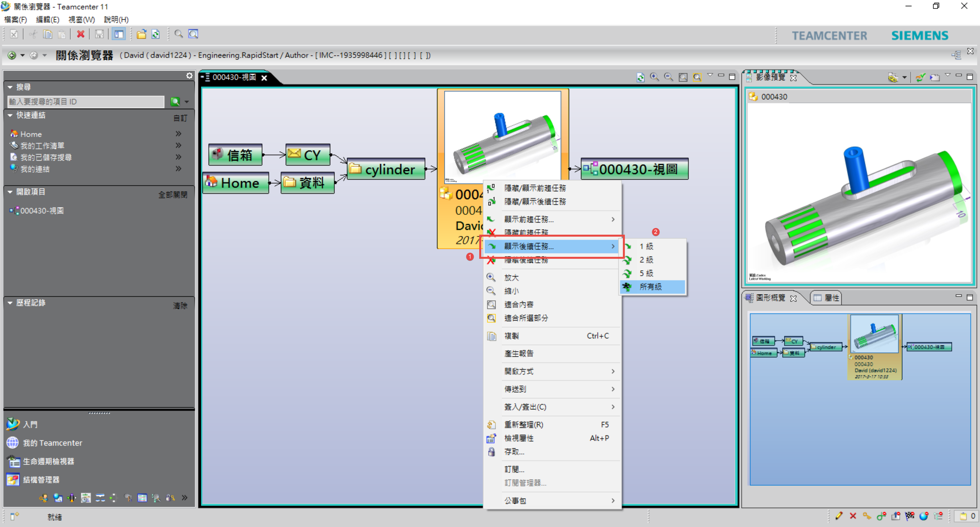The height and width of the screenshot is (527, 980).
Task: Click the copy toolbar icon
Action: pos(48,34)
